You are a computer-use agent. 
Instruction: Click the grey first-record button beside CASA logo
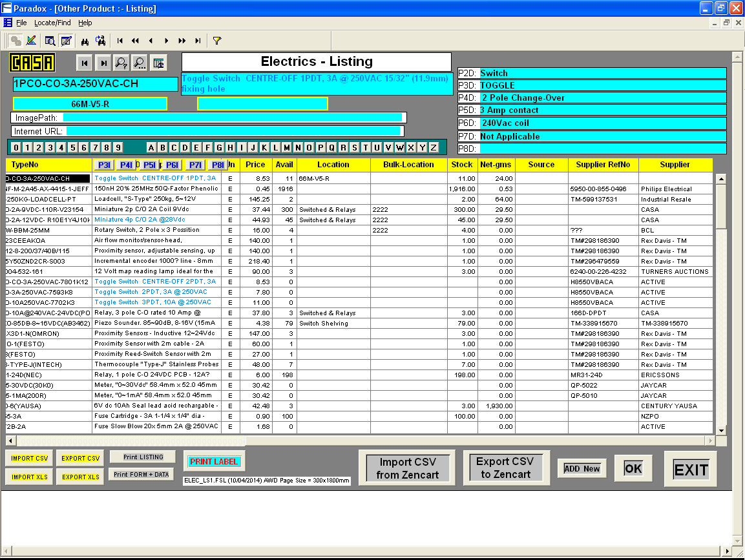pyautogui.click(x=85, y=63)
